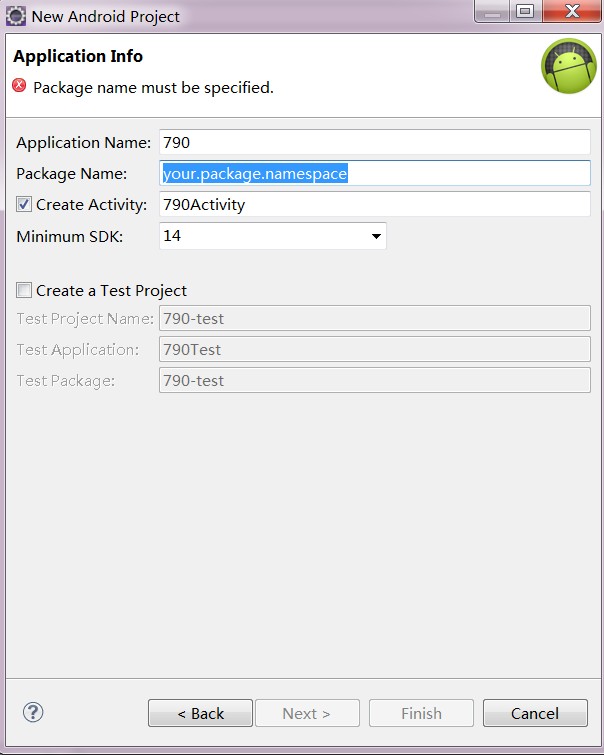Minimize the New Android Project window

click(491, 12)
